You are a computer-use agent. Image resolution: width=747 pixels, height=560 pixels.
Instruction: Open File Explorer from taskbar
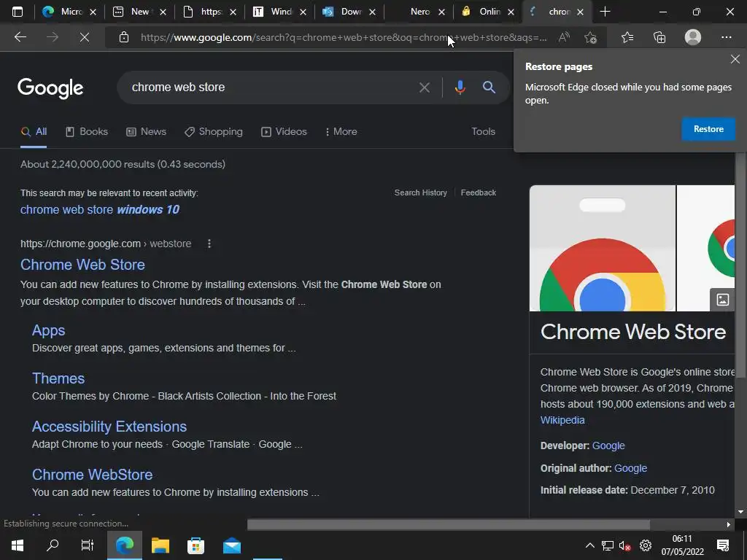tap(160, 545)
